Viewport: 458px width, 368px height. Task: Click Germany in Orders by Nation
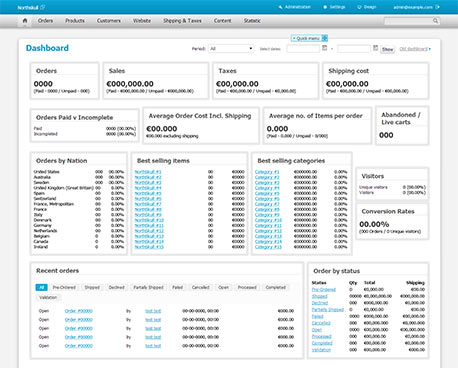click(x=42, y=225)
